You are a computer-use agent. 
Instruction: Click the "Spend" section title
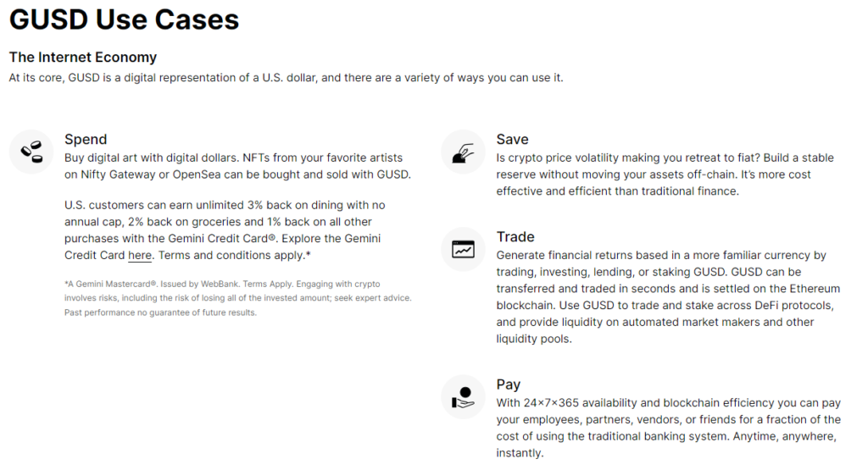tap(86, 140)
